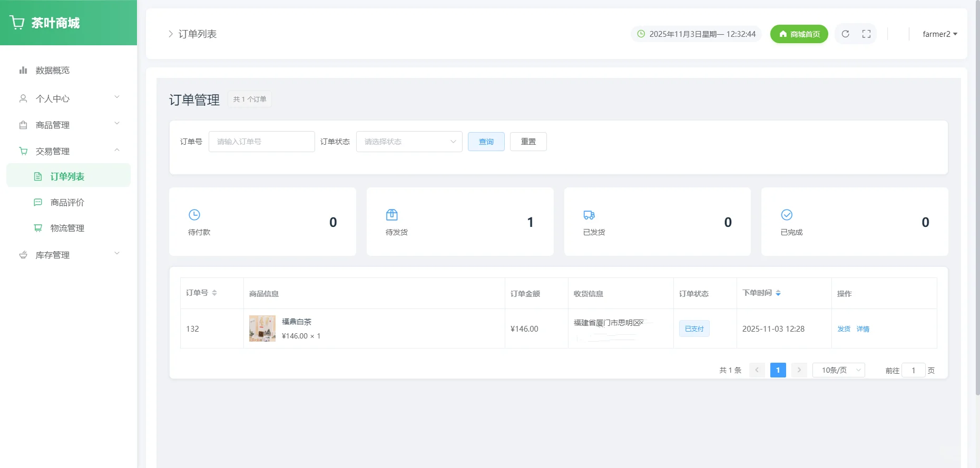Click the refresh icon in header
This screenshot has height=468, width=980.
point(845,34)
